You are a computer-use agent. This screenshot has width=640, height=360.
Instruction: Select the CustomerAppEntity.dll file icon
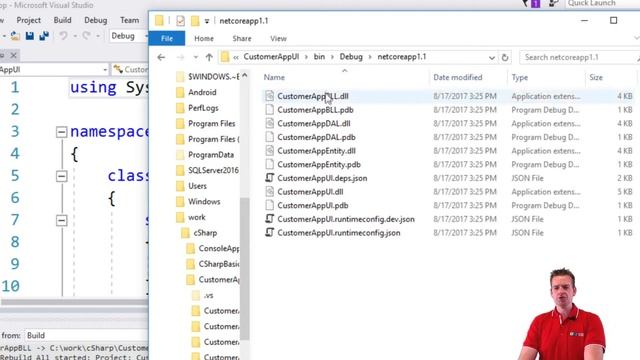(269, 151)
